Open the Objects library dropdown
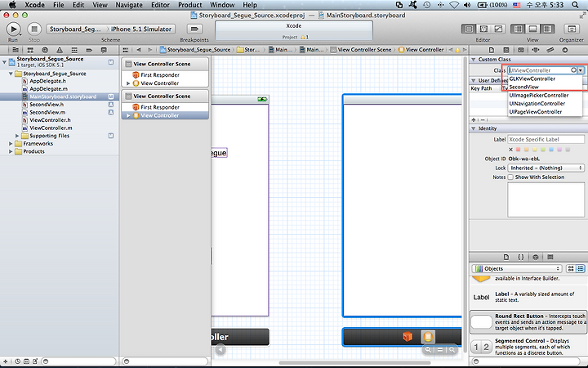 [x=517, y=268]
